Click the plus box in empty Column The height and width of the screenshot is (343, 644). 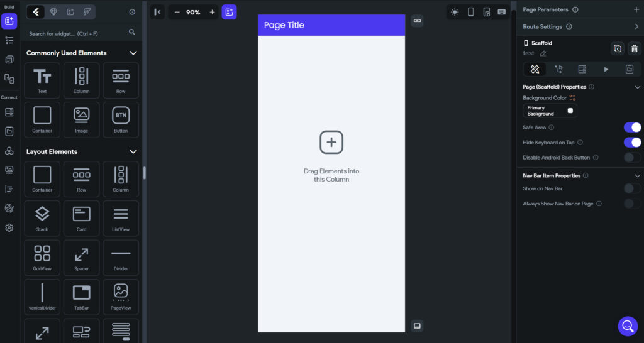coord(331,143)
